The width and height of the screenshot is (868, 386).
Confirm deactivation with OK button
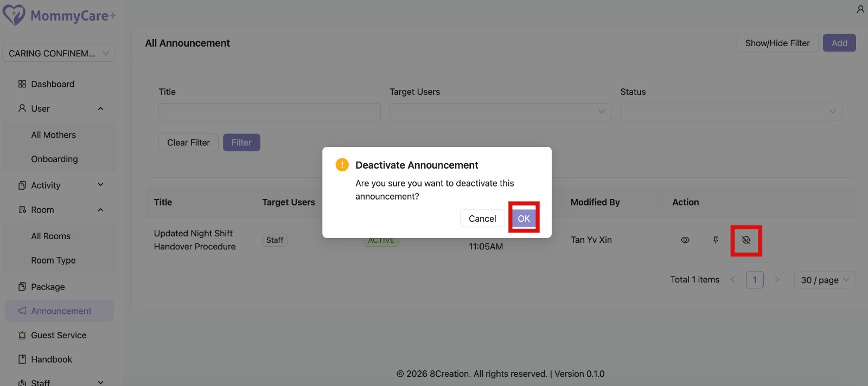524,218
